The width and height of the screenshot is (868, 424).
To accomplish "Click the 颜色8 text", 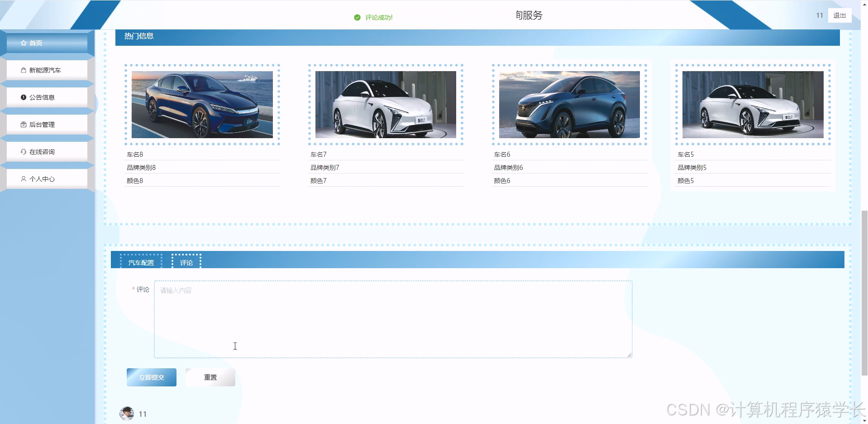I will (135, 181).
